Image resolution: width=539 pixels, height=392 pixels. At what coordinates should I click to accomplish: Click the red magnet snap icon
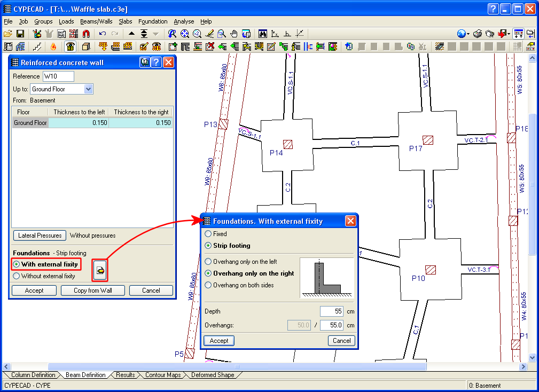click(86, 34)
